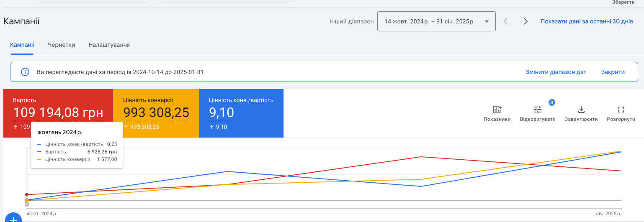Click the 993 308,25 conversion value total

point(156,112)
